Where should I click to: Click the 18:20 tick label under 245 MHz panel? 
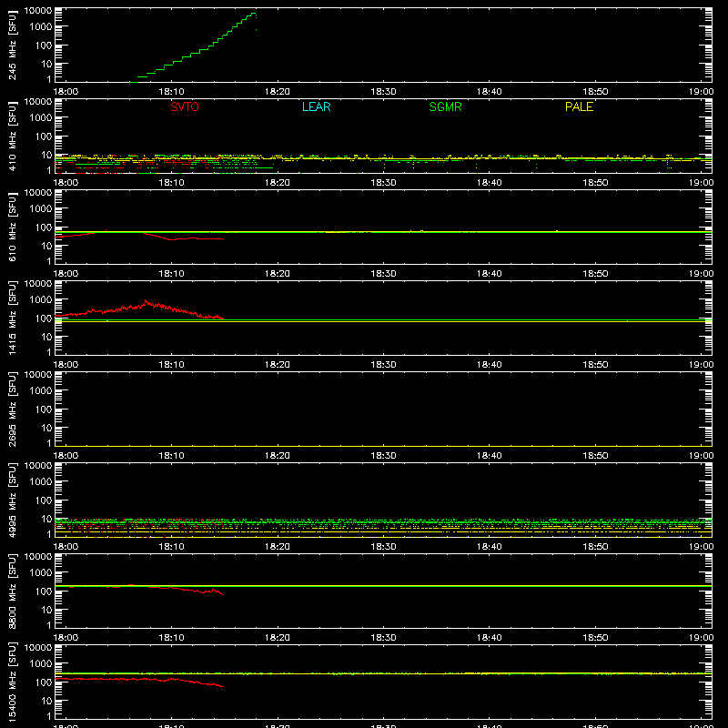click(x=278, y=92)
